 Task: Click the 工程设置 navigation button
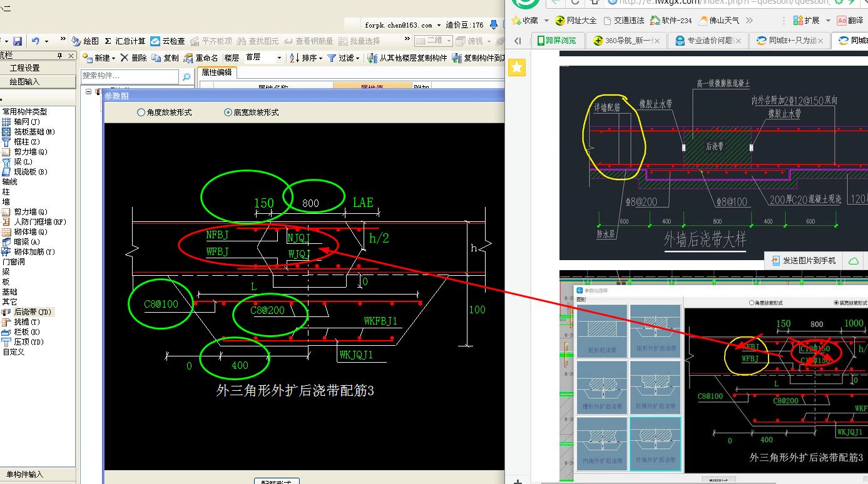pyautogui.click(x=25, y=68)
